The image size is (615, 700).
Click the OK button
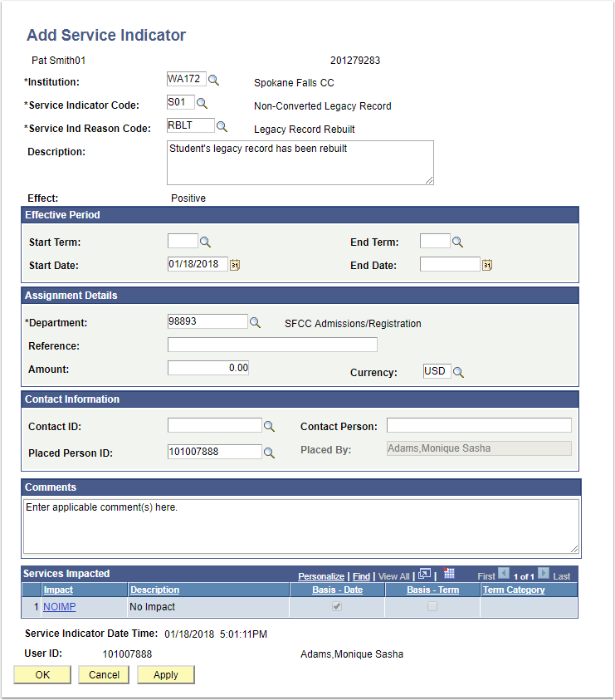click(x=42, y=674)
